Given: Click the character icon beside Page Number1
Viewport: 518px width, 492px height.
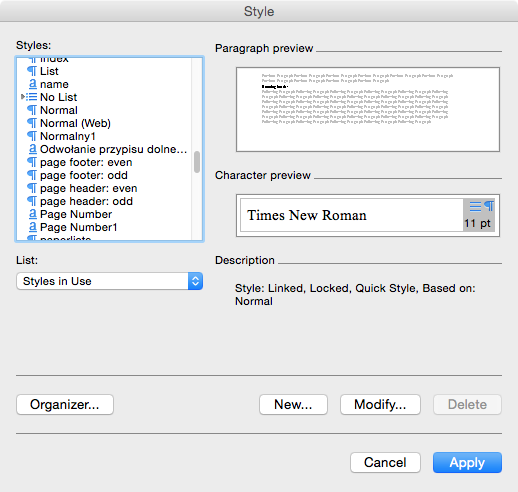Looking at the screenshot, I should [32, 227].
